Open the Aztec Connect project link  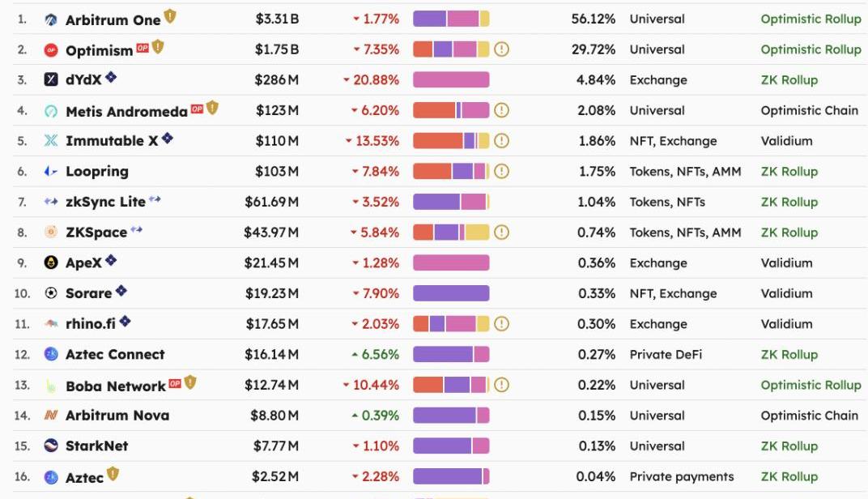coord(115,355)
